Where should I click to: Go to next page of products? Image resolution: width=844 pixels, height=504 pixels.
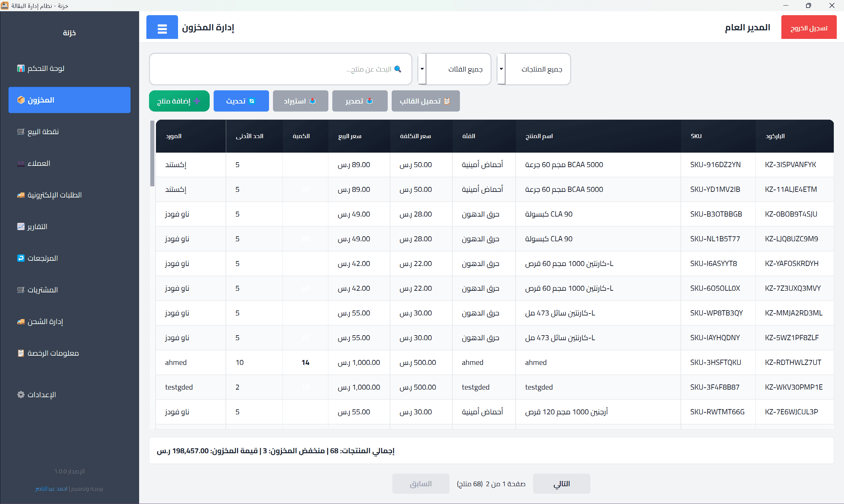(561, 484)
